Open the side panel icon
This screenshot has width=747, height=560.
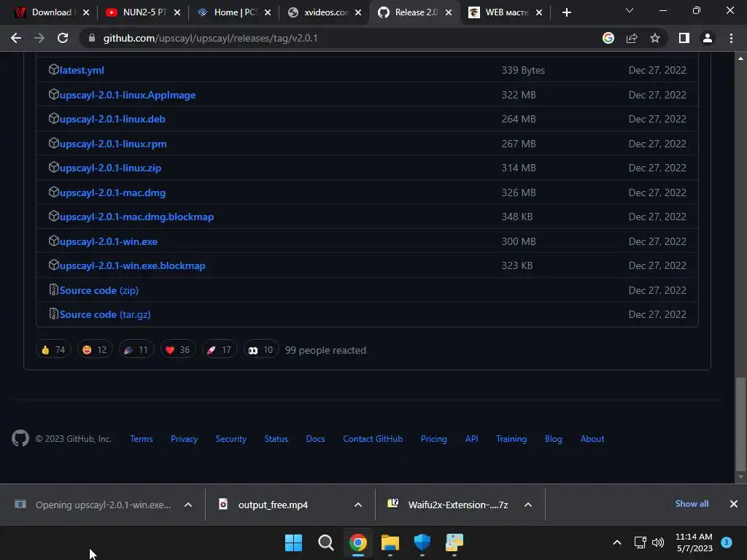[x=684, y=38]
